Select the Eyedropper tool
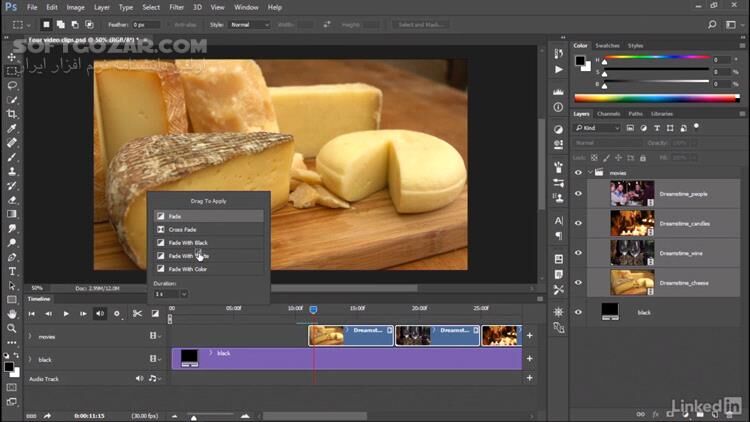Image resolution: width=750 pixels, height=422 pixels. tap(12, 128)
